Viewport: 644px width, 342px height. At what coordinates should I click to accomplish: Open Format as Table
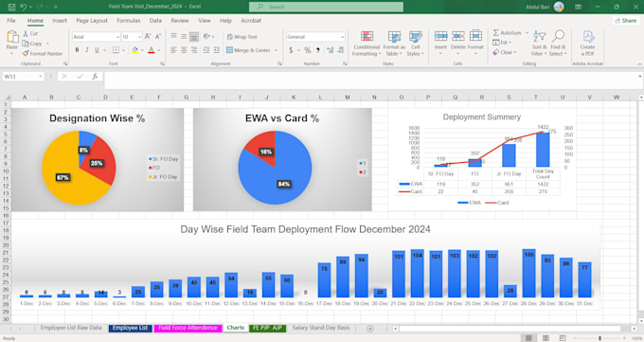tap(394, 44)
